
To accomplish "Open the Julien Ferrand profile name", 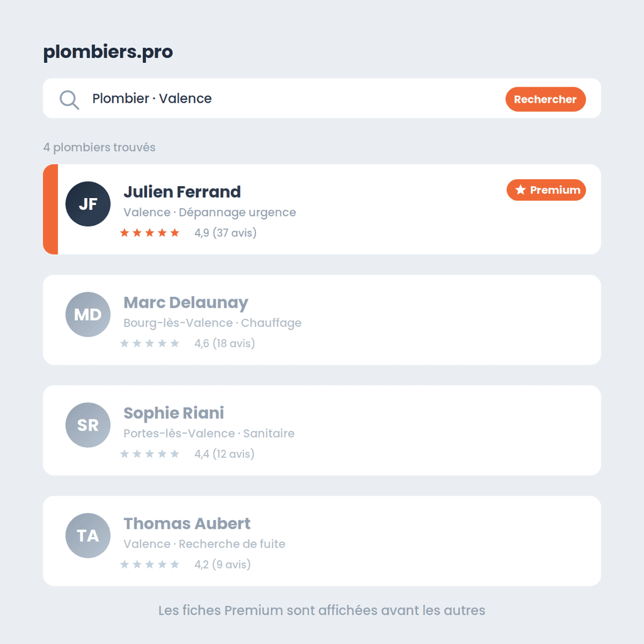I will pos(182,192).
